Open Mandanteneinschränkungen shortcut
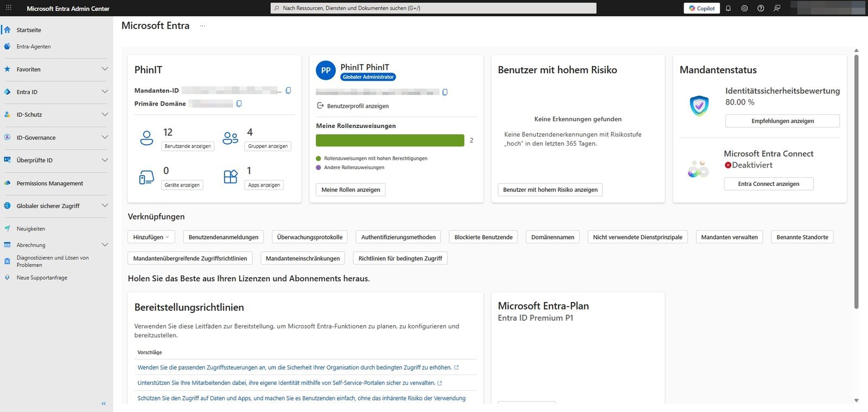 (x=303, y=258)
